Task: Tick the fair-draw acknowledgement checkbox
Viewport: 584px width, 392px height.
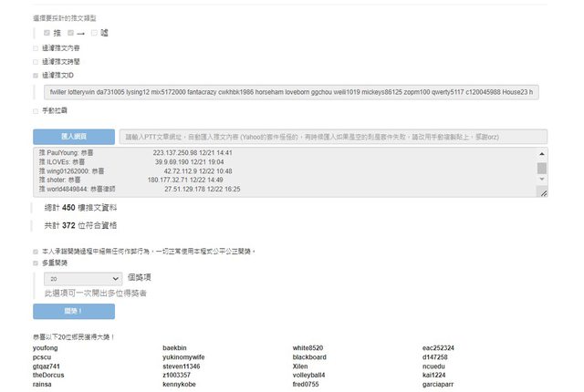Action: click(36, 251)
